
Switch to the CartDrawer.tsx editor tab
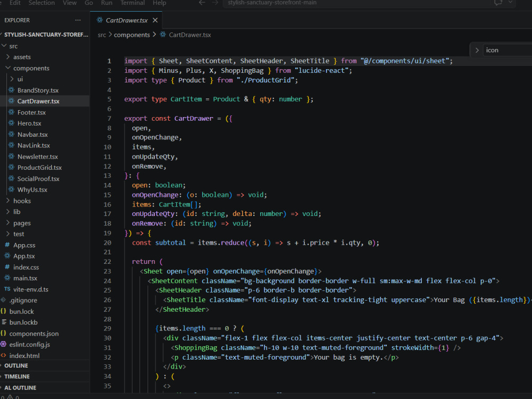coord(126,20)
